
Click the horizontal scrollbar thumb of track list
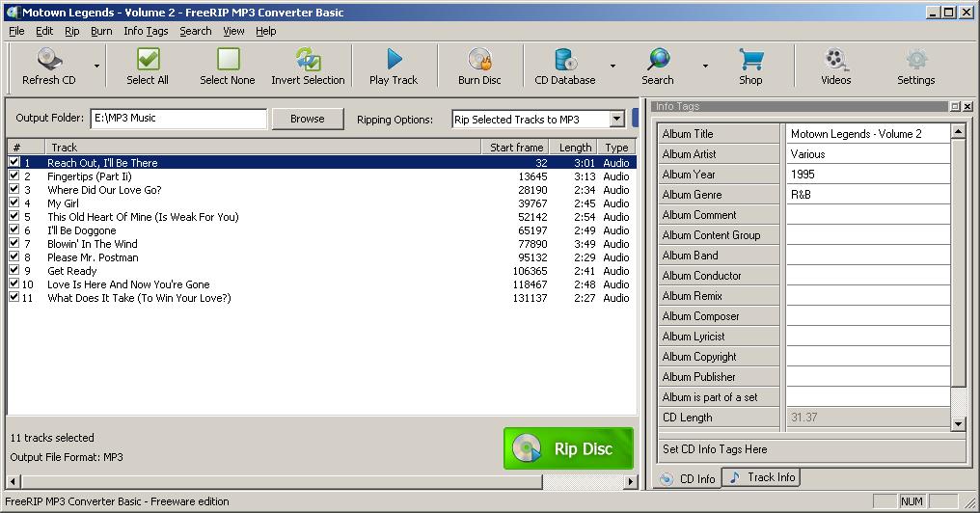pyautogui.click(x=282, y=481)
